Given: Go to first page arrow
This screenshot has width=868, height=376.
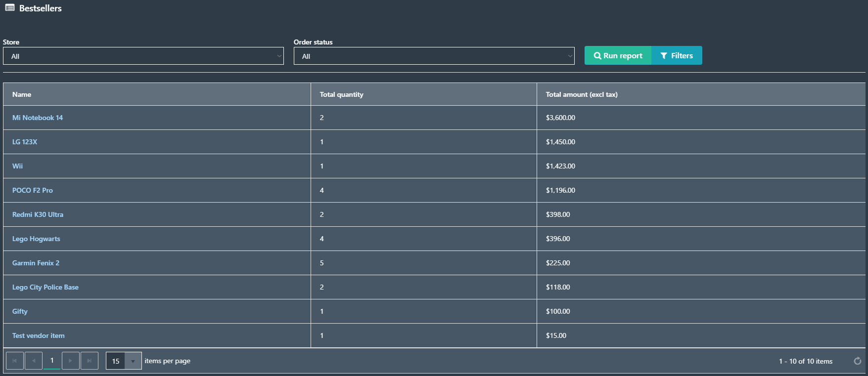Looking at the screenshot, I should click(x=15, y=361).
